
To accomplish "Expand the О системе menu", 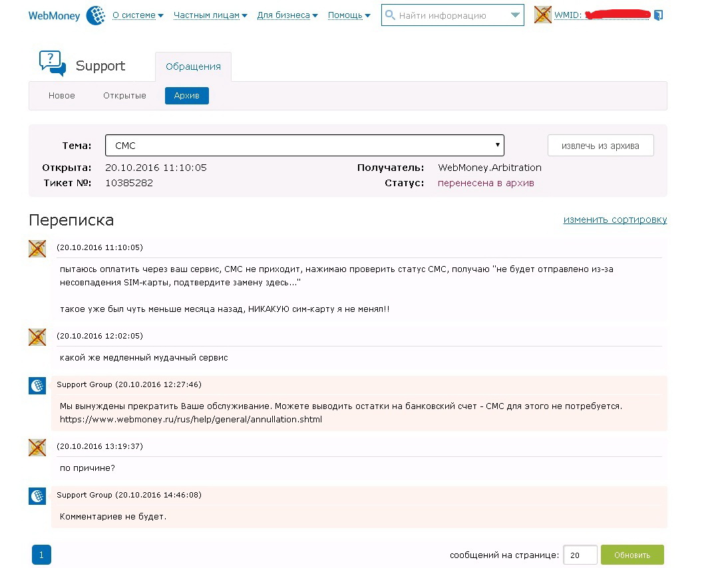I will pos(137,15).
